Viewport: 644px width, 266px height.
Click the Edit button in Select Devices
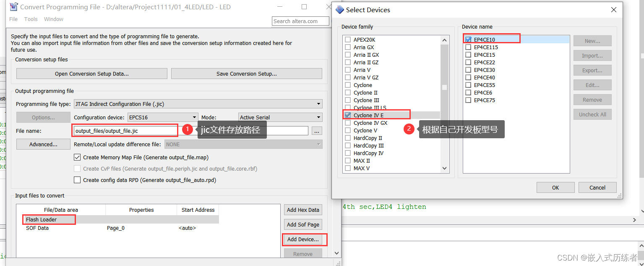(592, 85)
